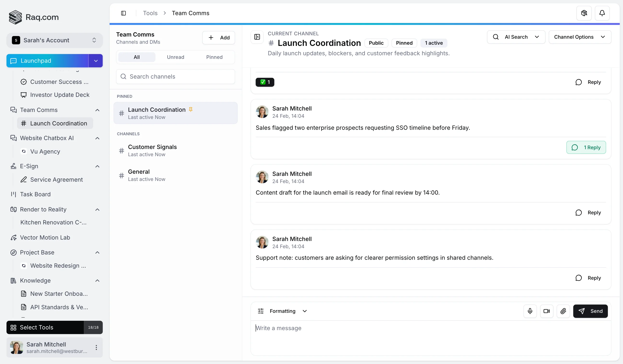This screenshot has height=364, width=623.
Task: Collapse the channel list panel icon
Action: click(257, 37)
